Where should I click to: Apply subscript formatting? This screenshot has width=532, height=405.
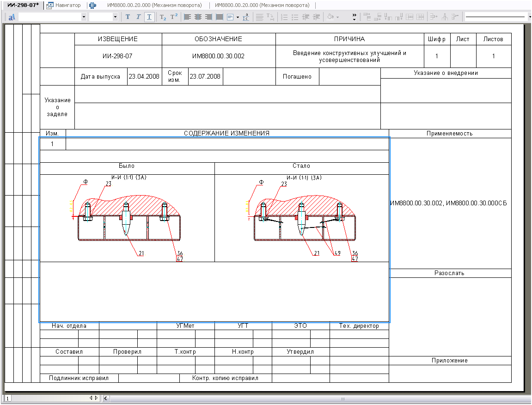click(163, 17)
